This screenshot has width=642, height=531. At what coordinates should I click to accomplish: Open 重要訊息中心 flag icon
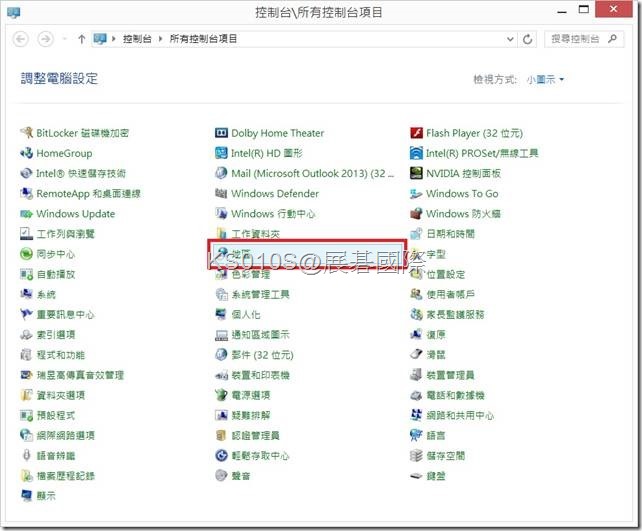(26, 314)
